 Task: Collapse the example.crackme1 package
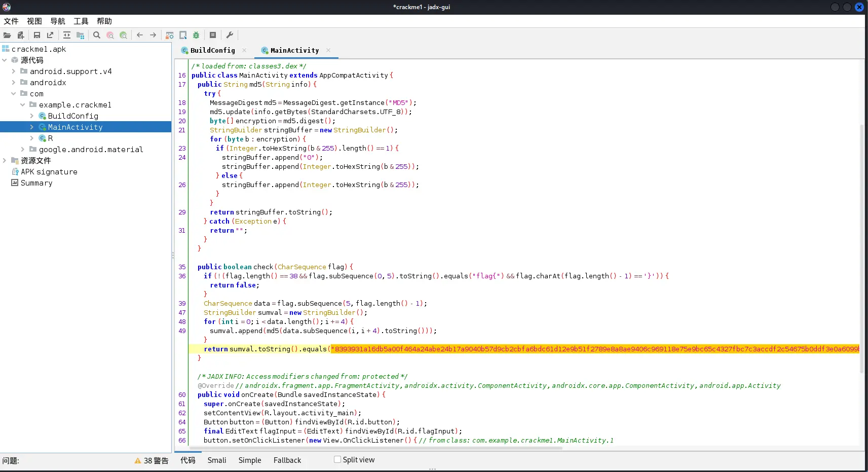click(23, 105)
